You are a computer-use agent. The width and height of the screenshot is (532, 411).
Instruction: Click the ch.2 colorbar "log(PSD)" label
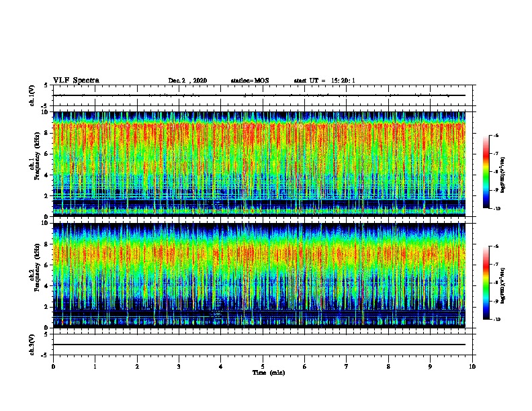(x=503, y=285)
